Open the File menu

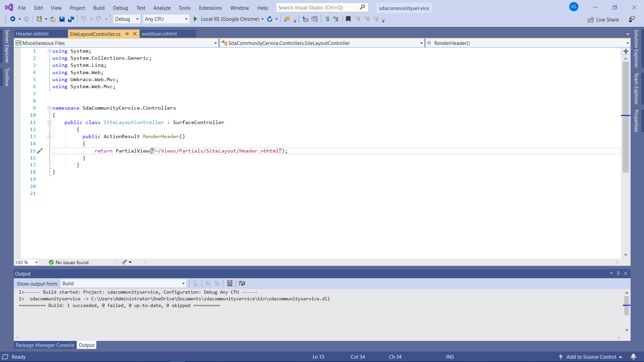[22, 8]
